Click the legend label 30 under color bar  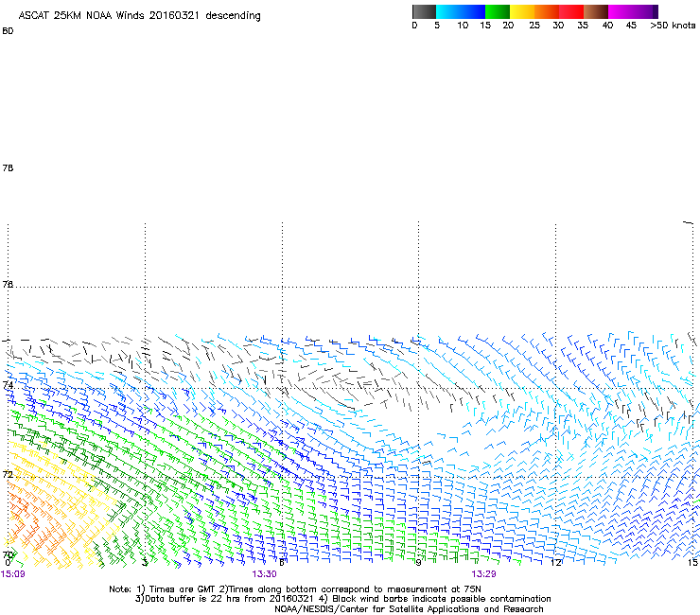point(558,26)
